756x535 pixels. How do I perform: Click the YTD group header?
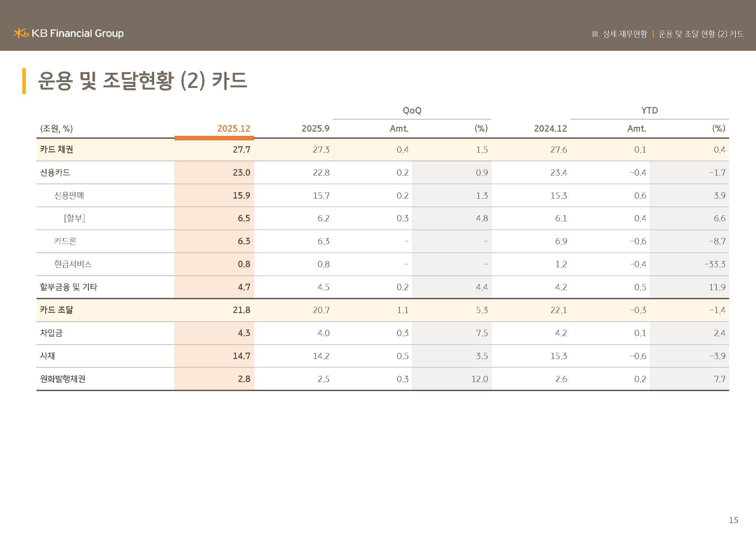point(649,110)
